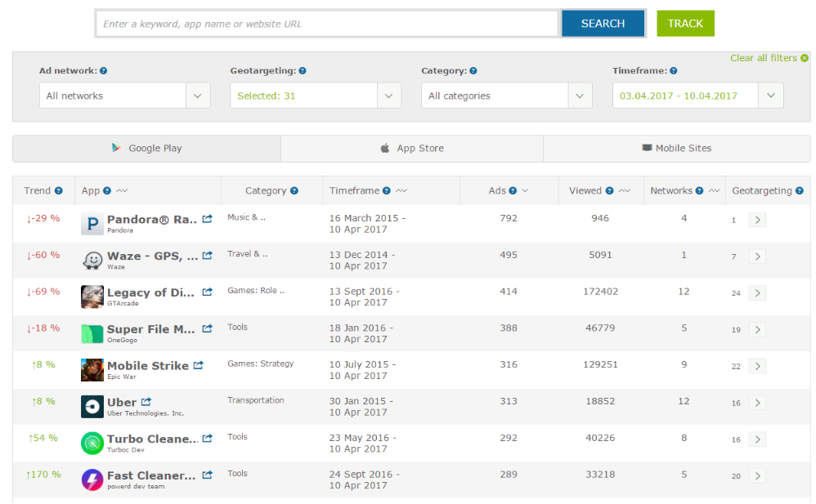Screen dimensions: 816x504
Task: Open Turbo Cleaner external link icon
Action: click(207, 439)
